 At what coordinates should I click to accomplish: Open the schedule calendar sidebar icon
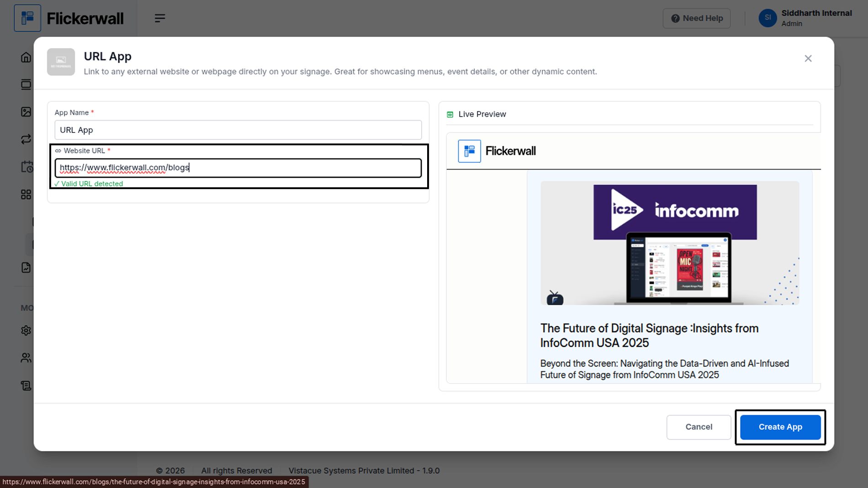coord(27,167)
